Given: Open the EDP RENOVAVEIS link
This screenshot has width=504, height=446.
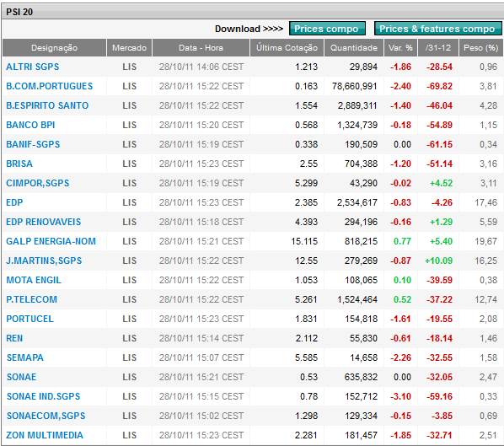Looking at the screenshot, I should click(x=43, y=222).
